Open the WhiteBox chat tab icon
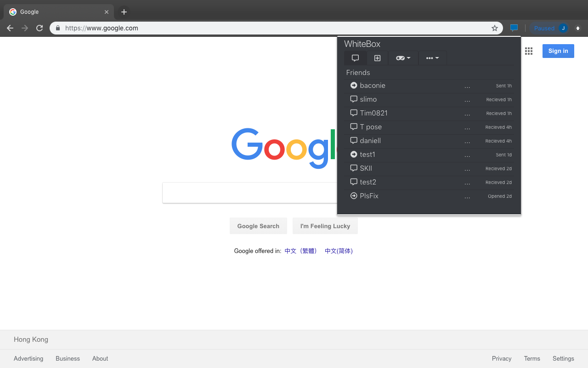This screenshot has width=588, height=368. click(355, 58)
